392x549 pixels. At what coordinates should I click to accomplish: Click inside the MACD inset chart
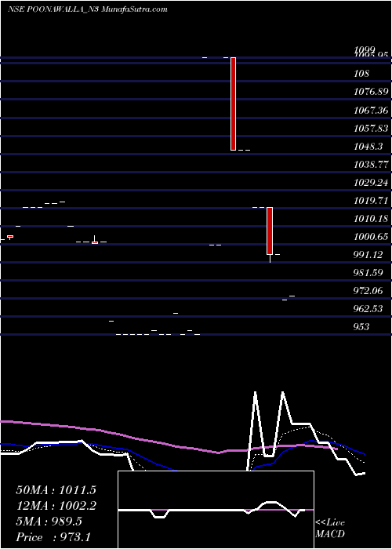click(x=216, y=510)
